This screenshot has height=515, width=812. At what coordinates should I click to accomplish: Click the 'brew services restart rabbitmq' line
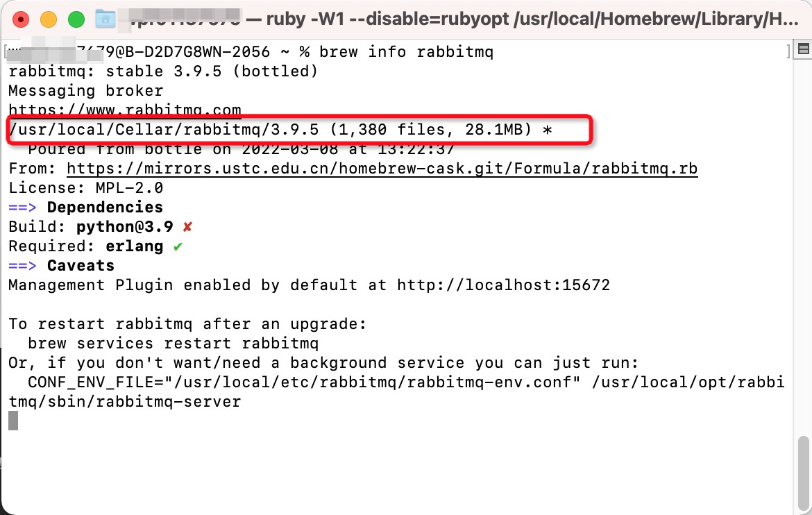[173, 344]
